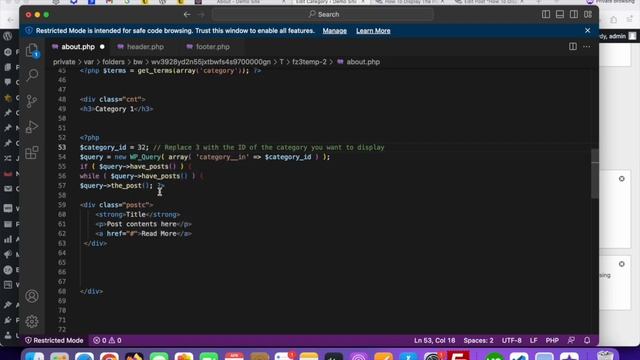Open the Customize Layout icon
This screenshot has width=640, height=360.
pyautogui.click(x=588, y=14)
